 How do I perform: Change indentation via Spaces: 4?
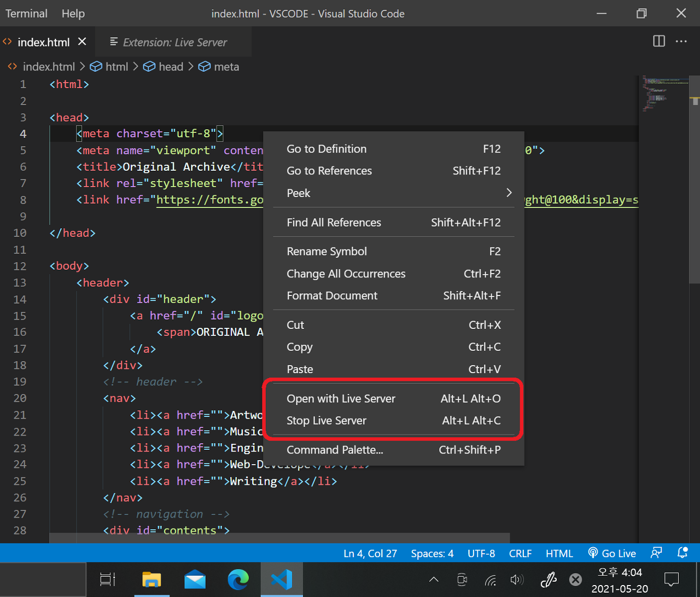coord(432,553)
